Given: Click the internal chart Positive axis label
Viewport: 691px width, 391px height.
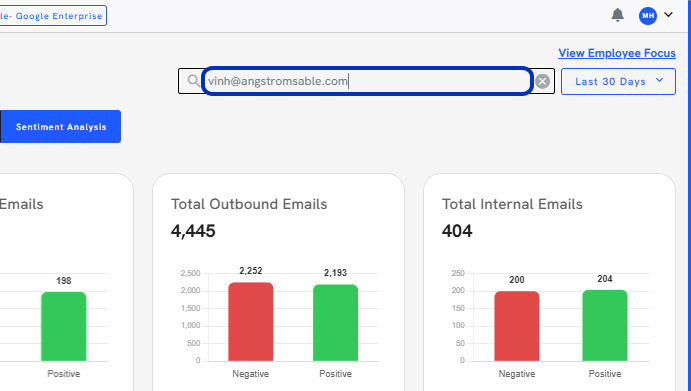Looking at the screenshot, I should pyautogui.click(x=605, y=374).
